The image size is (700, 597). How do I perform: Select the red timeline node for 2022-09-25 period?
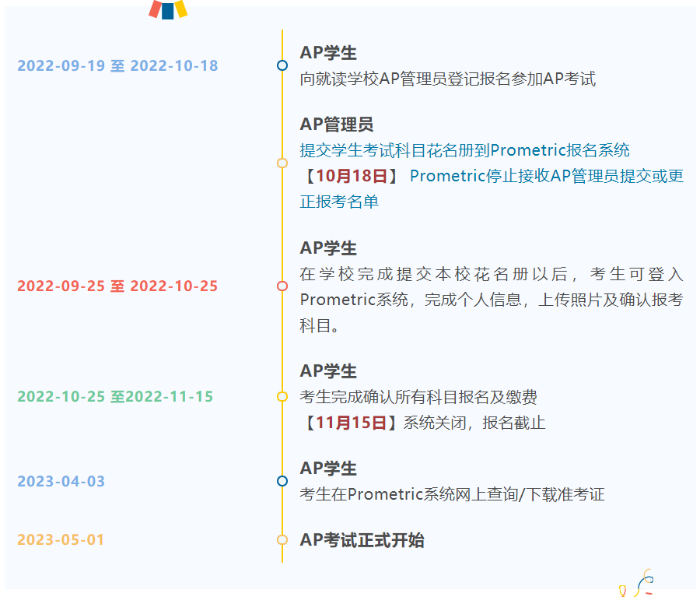(281, 286)
